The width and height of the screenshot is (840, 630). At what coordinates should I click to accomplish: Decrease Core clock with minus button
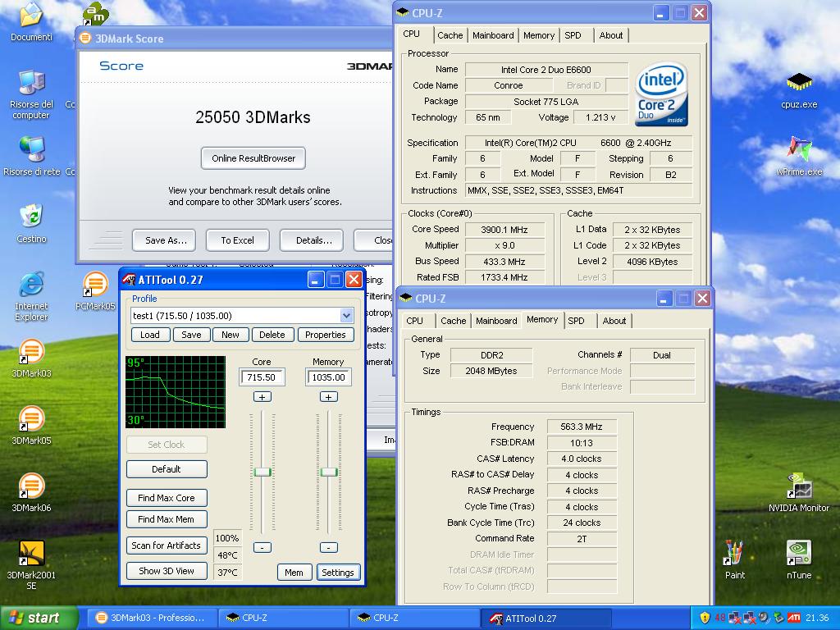(x=262, y=547)
